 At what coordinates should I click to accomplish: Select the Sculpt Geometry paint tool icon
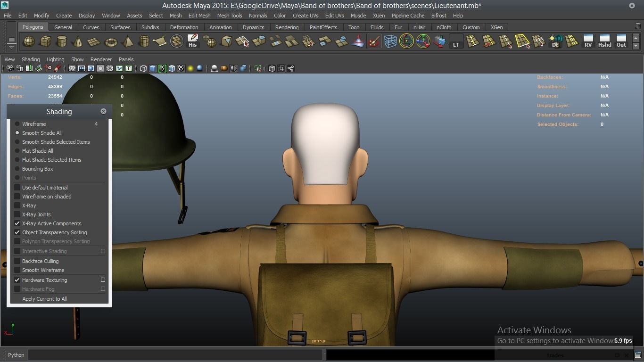pos(374,41)
